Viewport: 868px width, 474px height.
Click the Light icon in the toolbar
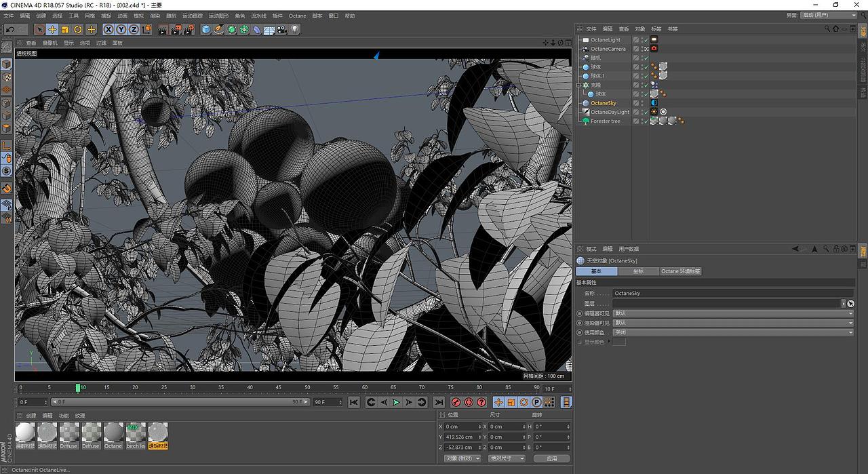tap(294, 29)
